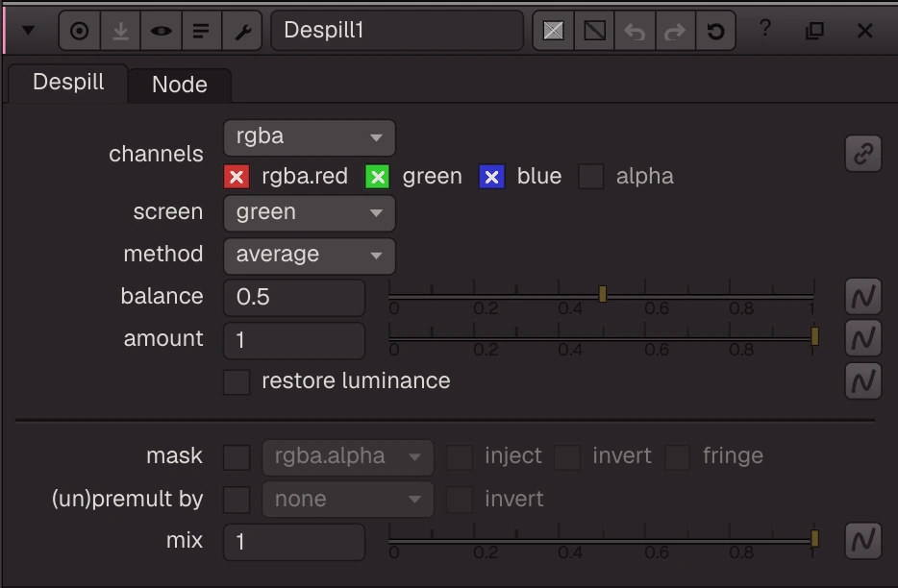898x588 pixels.
Task: Enable restore luminance checkbox
Action: (x=237, y=381)
